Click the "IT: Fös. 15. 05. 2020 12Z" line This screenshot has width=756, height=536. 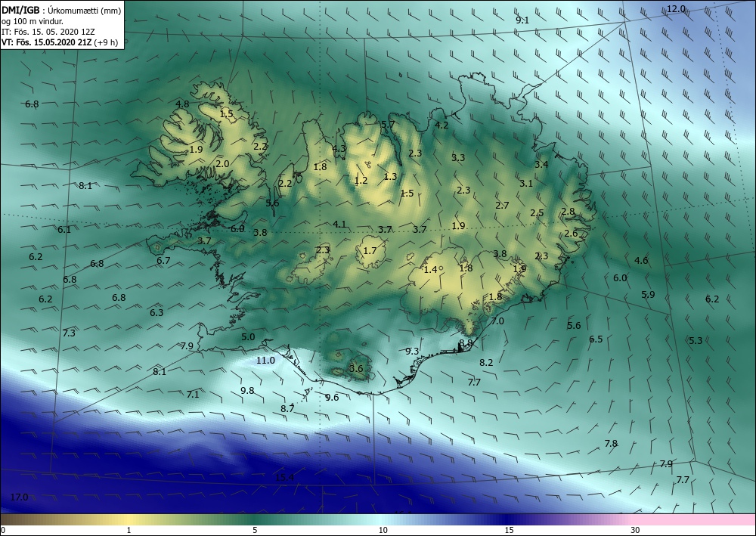(48, 31)
